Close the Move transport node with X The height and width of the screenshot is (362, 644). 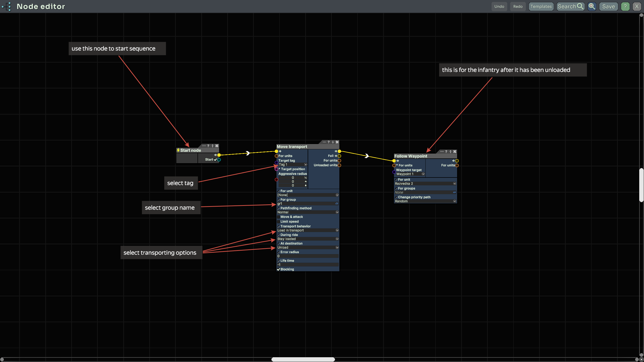pyautogui.click(x=337, y=142)
